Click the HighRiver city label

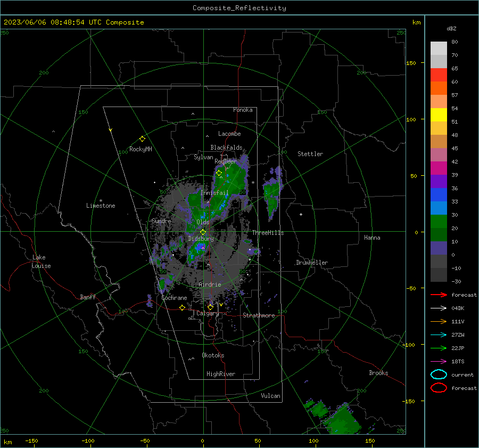click(221, 374)
